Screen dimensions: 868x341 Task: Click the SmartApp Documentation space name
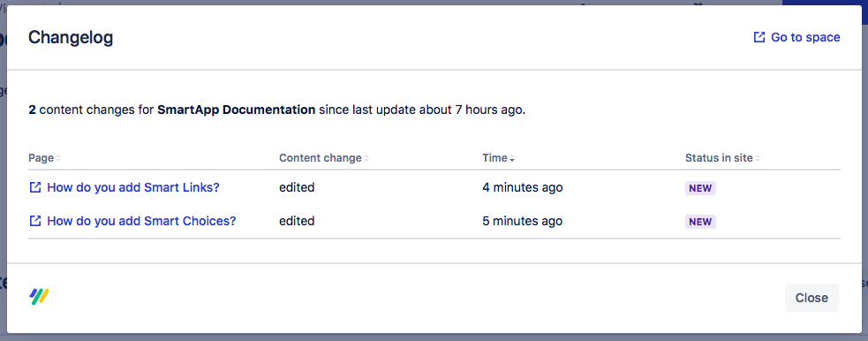pyautogui.click(x=237, y=110)
